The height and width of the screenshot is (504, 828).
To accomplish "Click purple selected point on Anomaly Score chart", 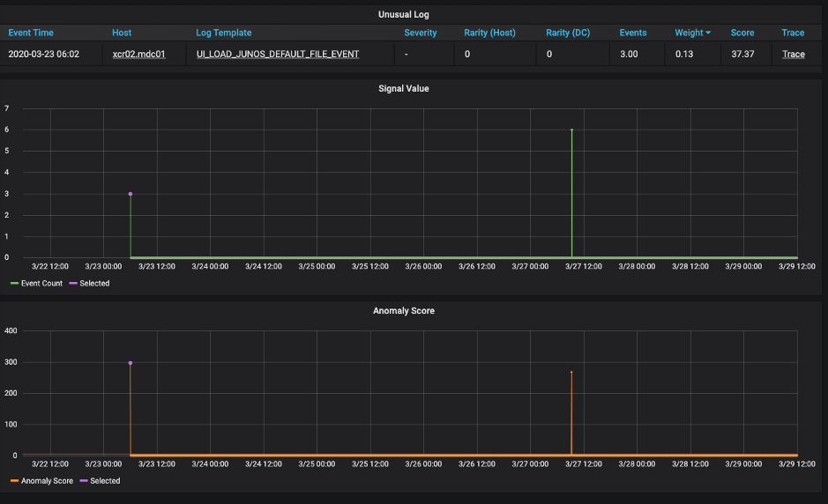I will coord(131,363).
